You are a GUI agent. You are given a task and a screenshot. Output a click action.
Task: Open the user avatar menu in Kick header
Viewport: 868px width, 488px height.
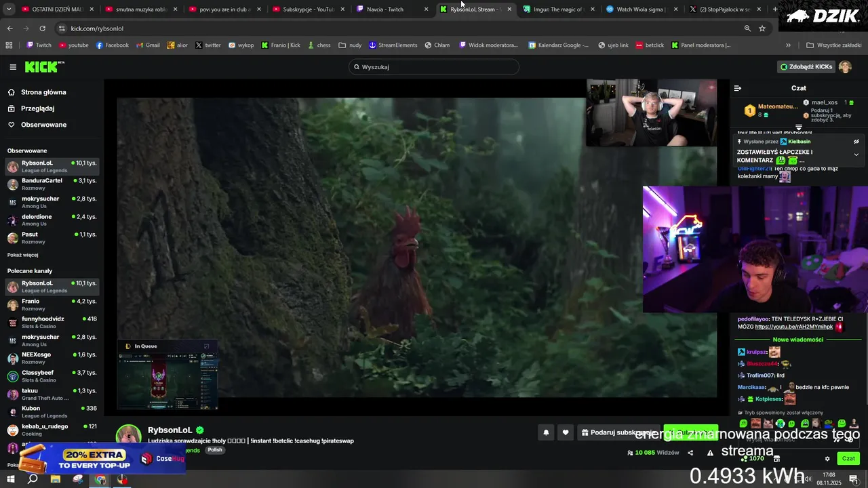tap(845, 67)
